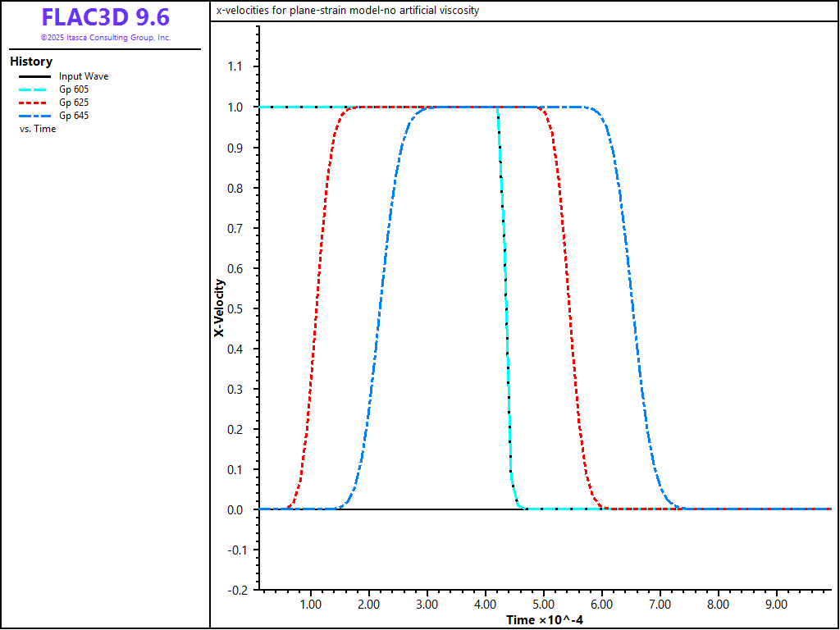This screenshot has width=840, height=630.
Task: Click the X-Velocity vertical axis label
Action: click(x=219, y=308)
